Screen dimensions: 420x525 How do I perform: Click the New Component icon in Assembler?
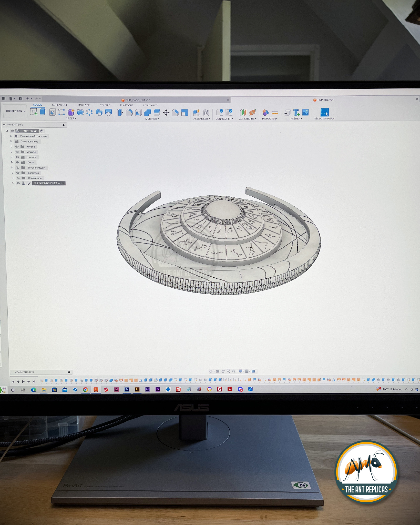tap(197, 113)
